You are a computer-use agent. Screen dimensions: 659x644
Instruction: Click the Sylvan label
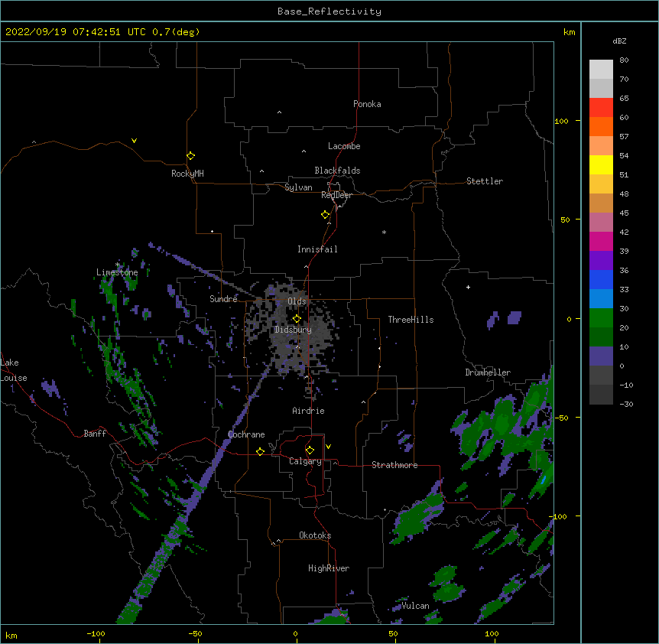pos(298,187)
